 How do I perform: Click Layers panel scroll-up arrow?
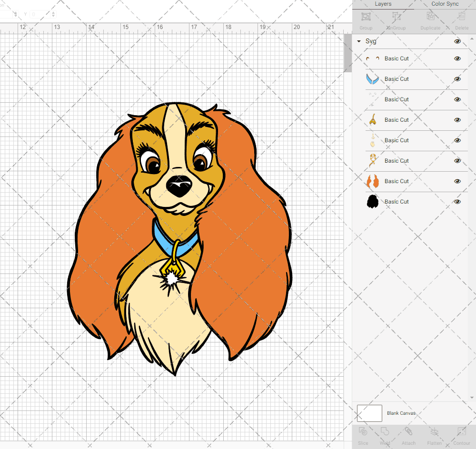pos(471,39)
